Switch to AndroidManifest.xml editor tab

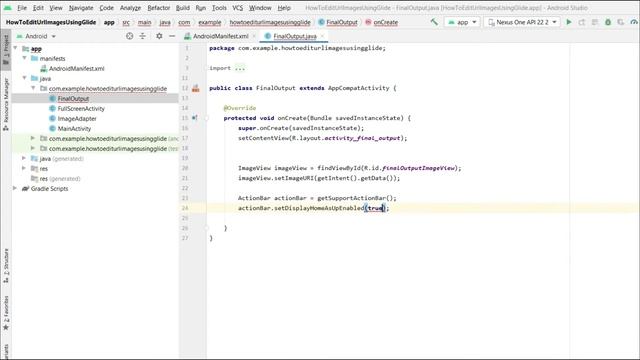[x=220, y=36]
